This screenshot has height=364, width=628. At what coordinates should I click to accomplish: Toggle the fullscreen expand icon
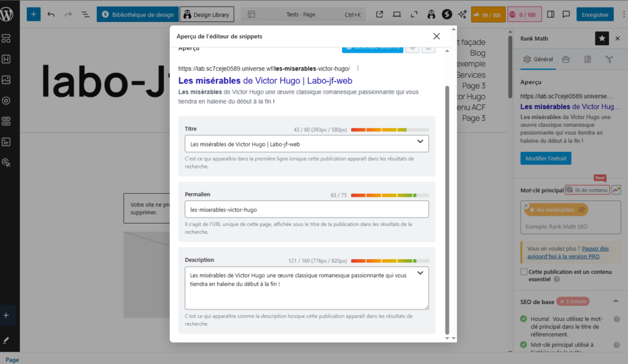click(414, 14)
